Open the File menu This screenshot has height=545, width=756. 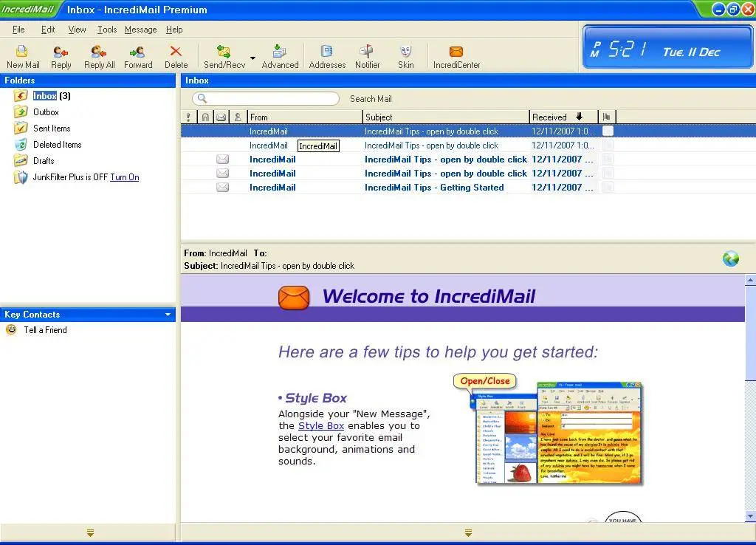tap(18, 30)
